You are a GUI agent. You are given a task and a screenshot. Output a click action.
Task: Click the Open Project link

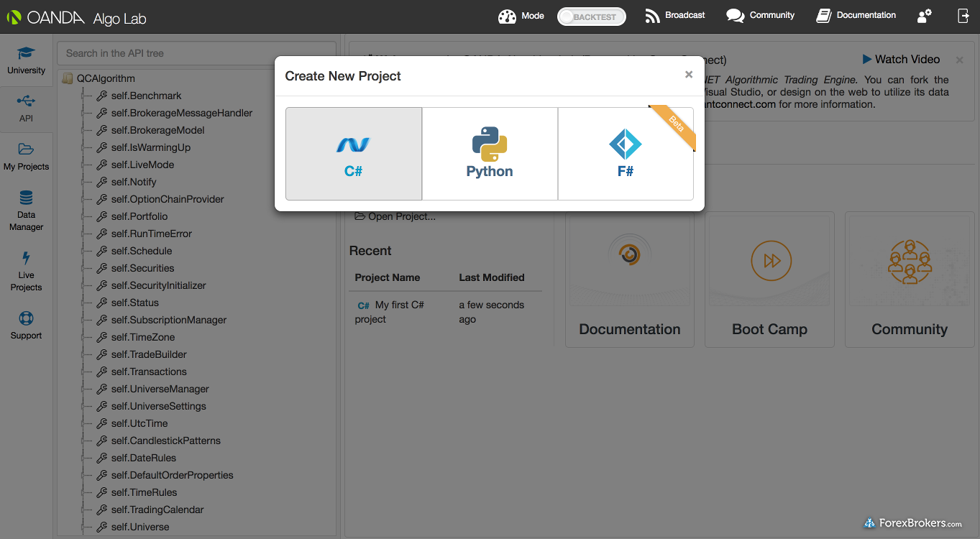tap(395, 216)
